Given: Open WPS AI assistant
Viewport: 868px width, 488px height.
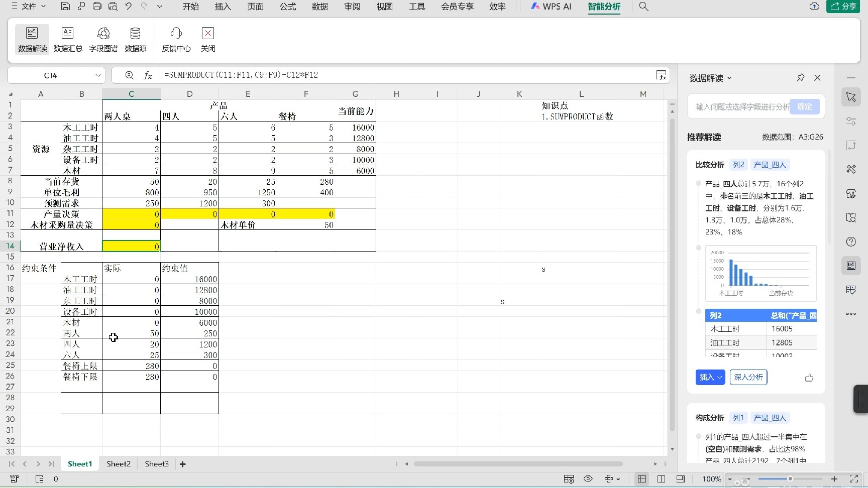Looking at the screenshot, I should click(x=551, y=7).
